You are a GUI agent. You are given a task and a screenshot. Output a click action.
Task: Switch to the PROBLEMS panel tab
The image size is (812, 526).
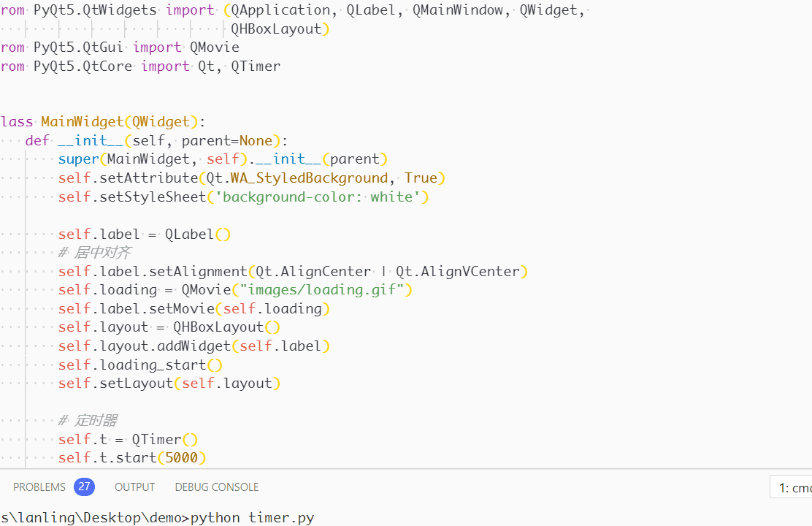[x=39, y=487]
